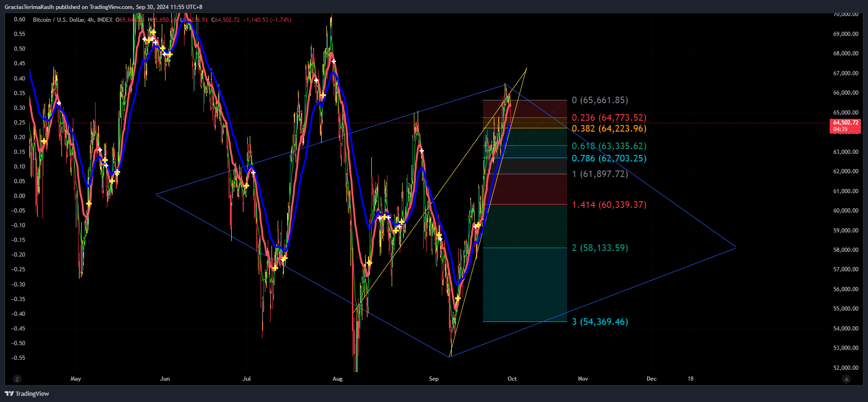Viewport: 868px width, 402px height.
Task: Click 69,000.00 on the price axis
Action: pyautogui.click(x=846, y=34)
